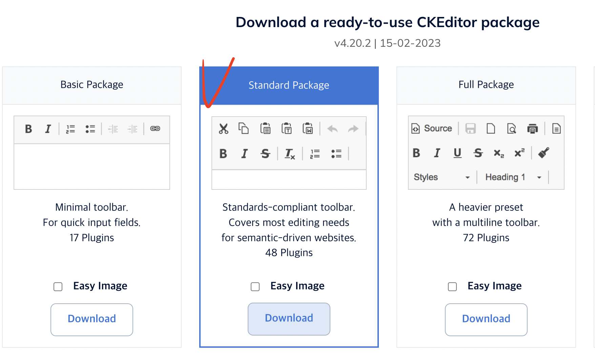
Task: Click 'Minimal toolbar.' description text
Action: (x=92, y=207)
